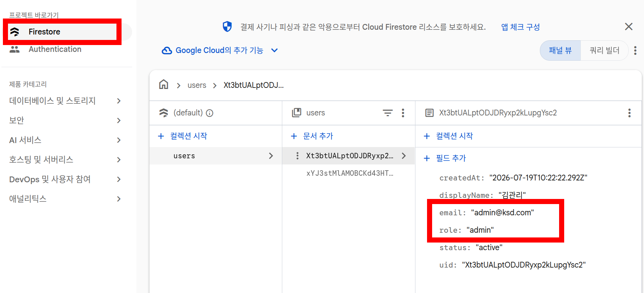Expand the 데이터베이스 및 스토리지 category
The height and width of the screenshot is (293, 644).
pyautogui.click(x=65, y=101)
